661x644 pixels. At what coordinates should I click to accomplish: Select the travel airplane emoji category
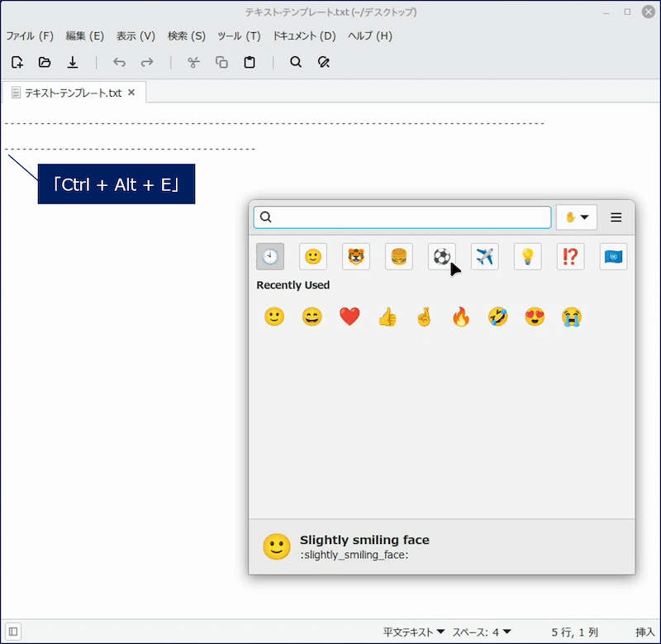[485, 256]
